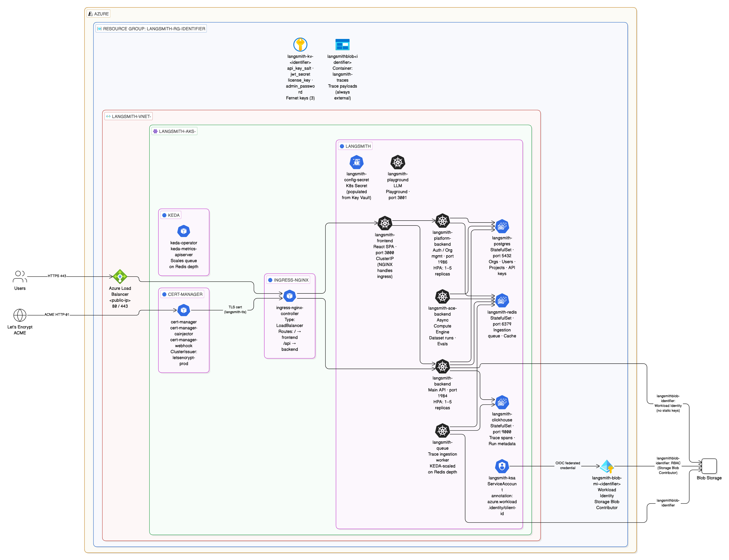The width and height of the screenshot is (729, 560).
Task: Select the langsmith-ace-backend Async Compute Engine text
Action: tap(442, 326)
